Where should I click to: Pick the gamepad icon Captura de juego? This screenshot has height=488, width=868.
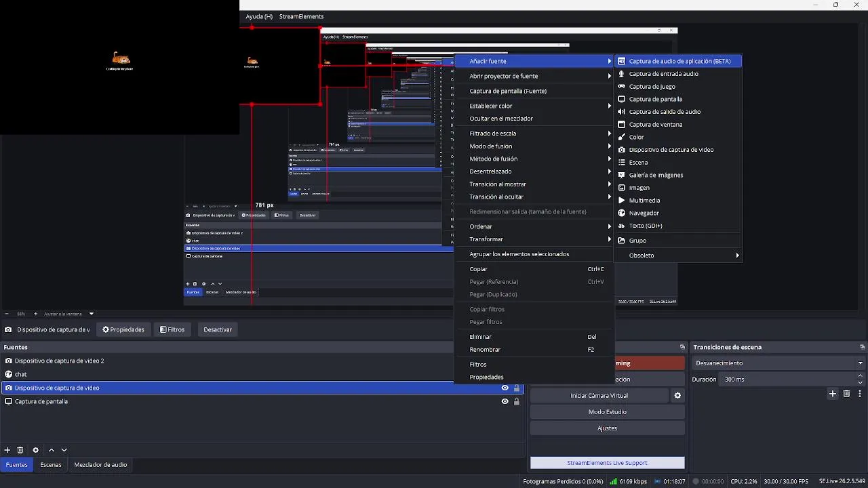(621, 87)
